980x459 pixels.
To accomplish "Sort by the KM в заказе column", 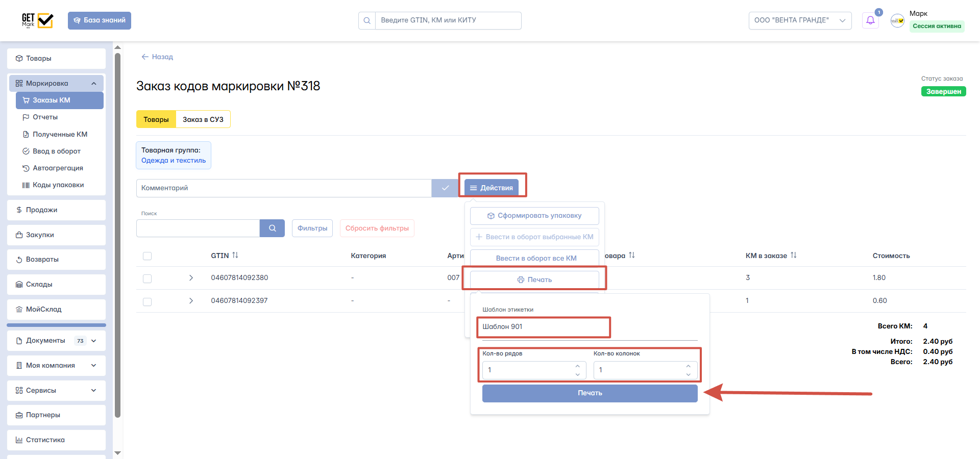I will (x=794, y=256).
